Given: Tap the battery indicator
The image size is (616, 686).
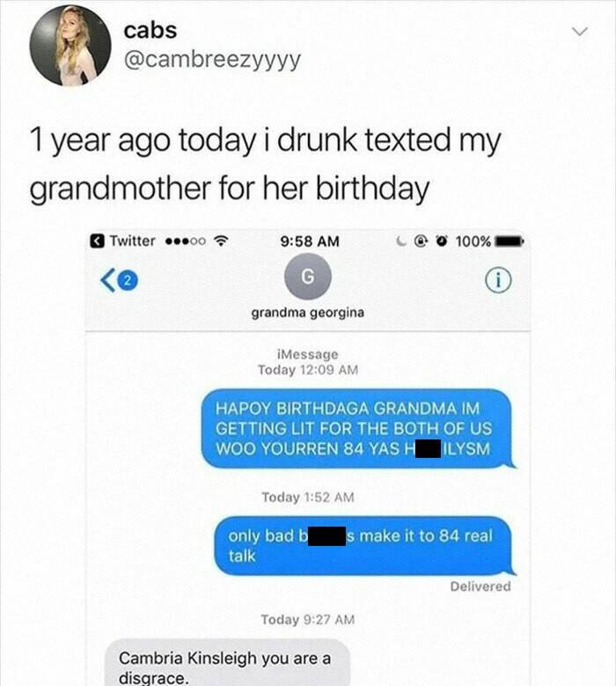Looking at the screenshot, I should pos(510,241).
